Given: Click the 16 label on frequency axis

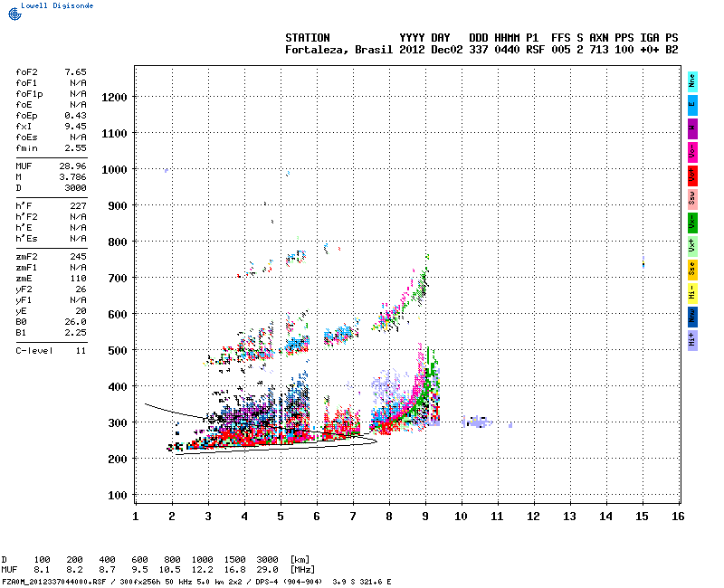Looking at the screenshot, I should pos(678,517).
